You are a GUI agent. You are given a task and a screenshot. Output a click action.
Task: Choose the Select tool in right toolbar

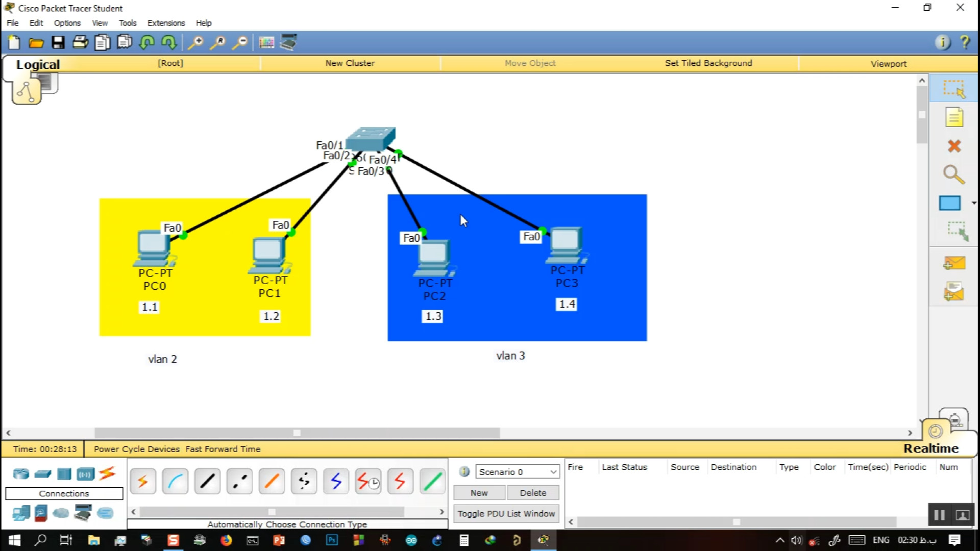click(x=953, y=89)
